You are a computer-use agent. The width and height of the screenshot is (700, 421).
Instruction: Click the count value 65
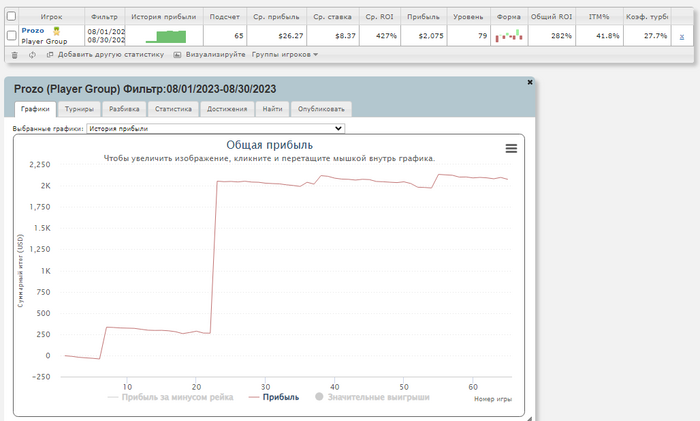[x=239, y=36]
